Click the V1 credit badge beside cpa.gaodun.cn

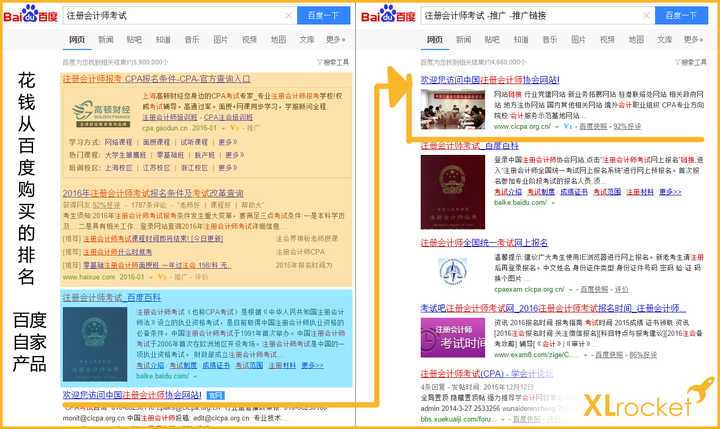click(235, 128)
